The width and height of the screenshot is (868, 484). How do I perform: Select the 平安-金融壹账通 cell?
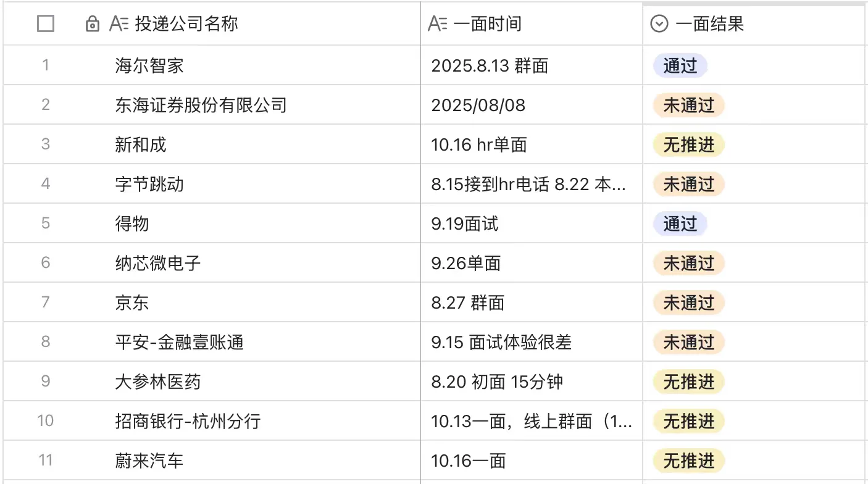179,342
